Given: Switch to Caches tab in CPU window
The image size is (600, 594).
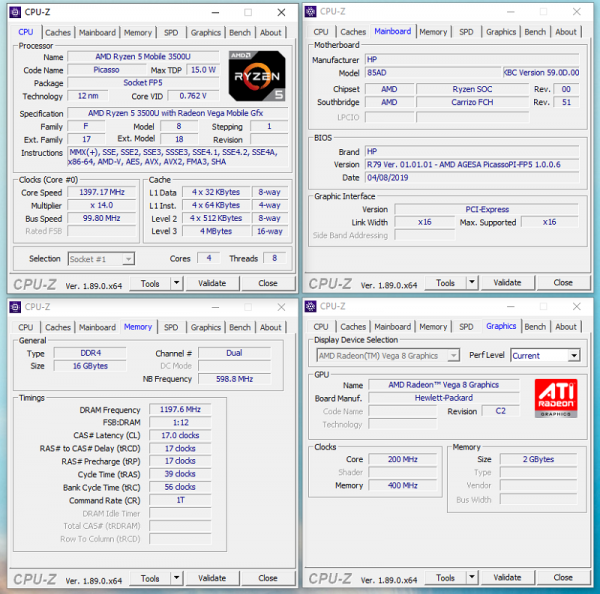Looking at the screenshot, I should pyautogui.click(x=58, y=33).
